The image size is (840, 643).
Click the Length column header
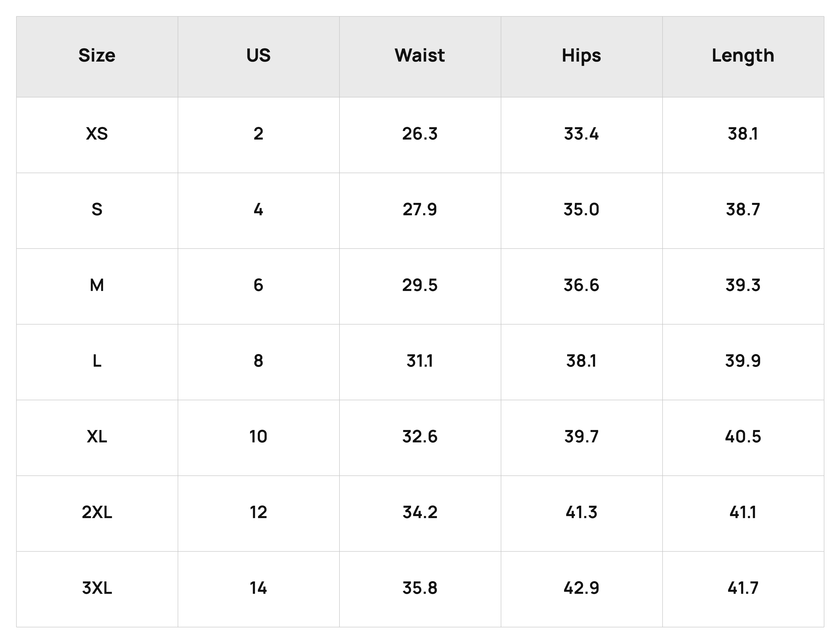coord(743,56)
